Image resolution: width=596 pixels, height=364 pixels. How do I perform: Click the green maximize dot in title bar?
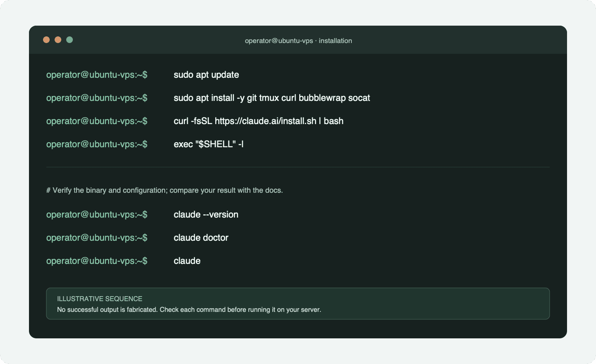coord(70,40)
